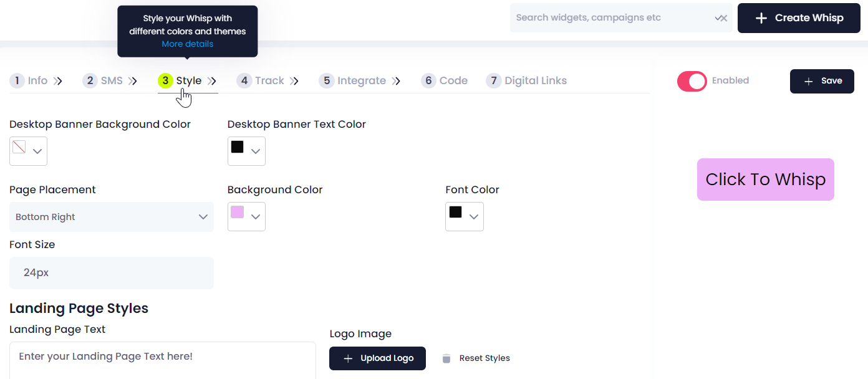Viewport: 868px width, 379px height.
Task: Click the plus icon on Save button
Action: (809, 82)
